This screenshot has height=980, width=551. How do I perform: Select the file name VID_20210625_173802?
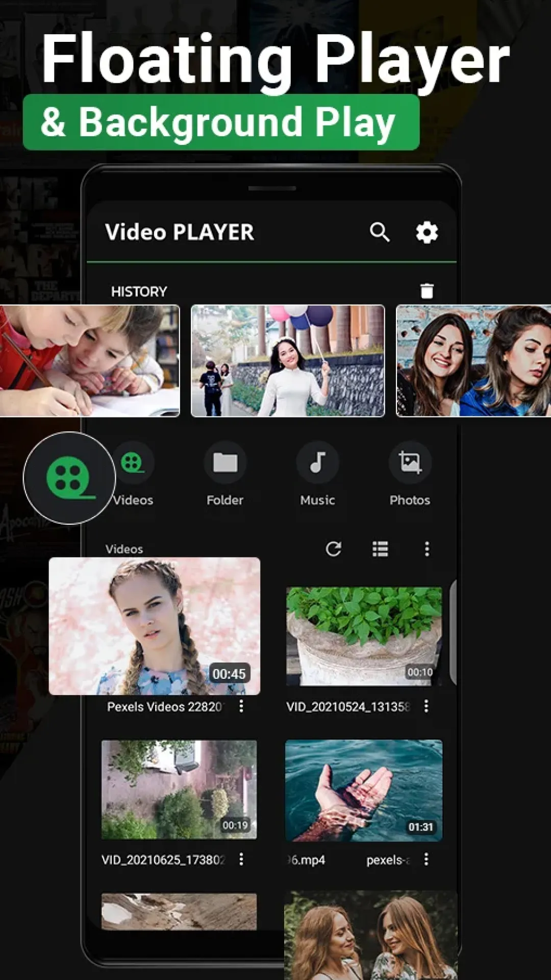[163, 860]
